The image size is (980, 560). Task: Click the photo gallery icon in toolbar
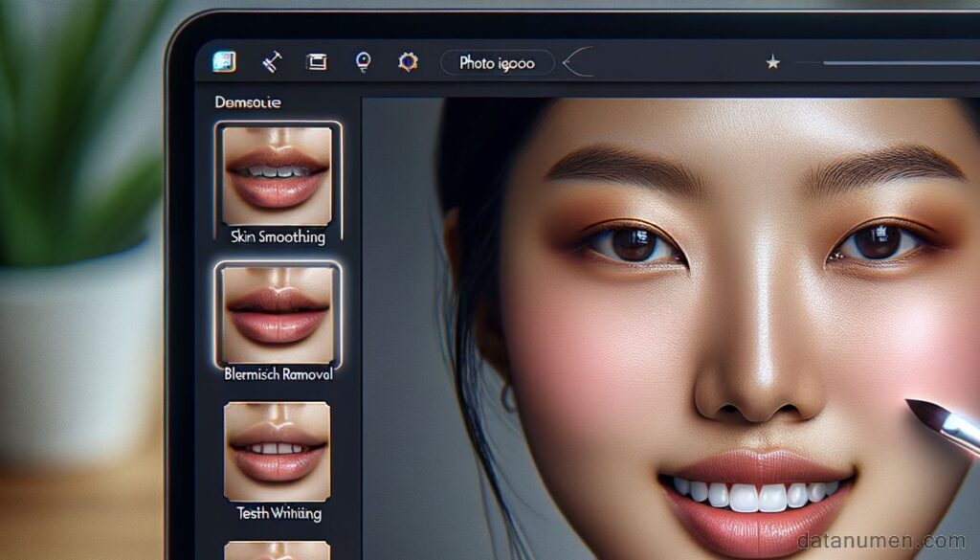coord(224,62)
